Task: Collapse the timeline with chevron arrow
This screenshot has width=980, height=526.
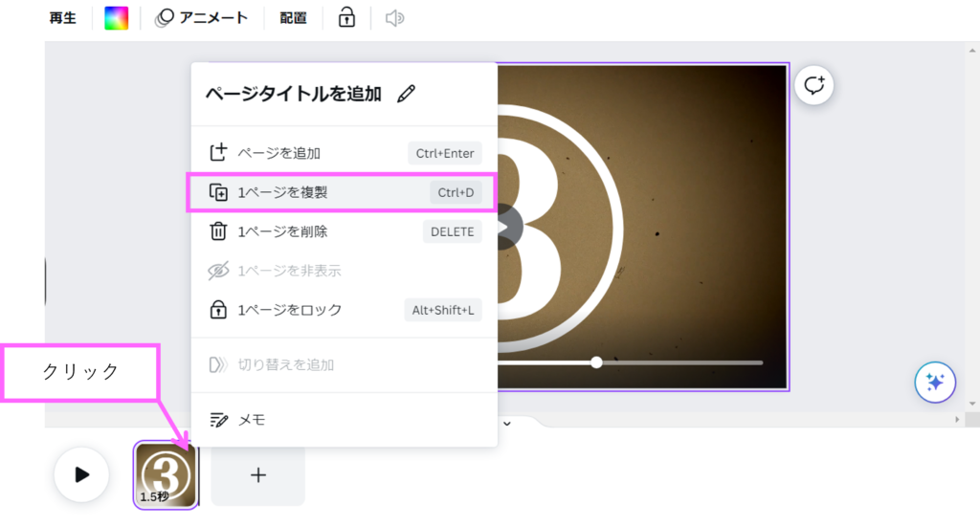Action: point(507,422)
